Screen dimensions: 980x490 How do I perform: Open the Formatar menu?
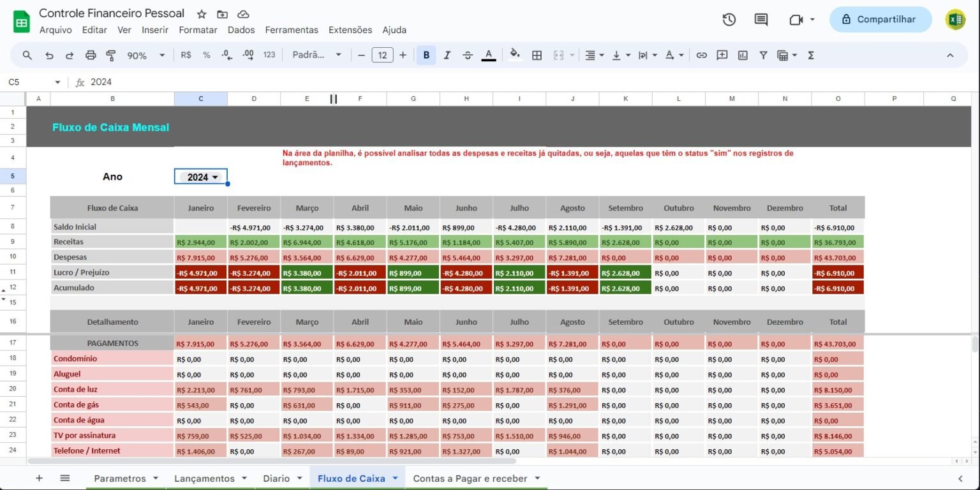pyautogui.click(x=198, y=30)
